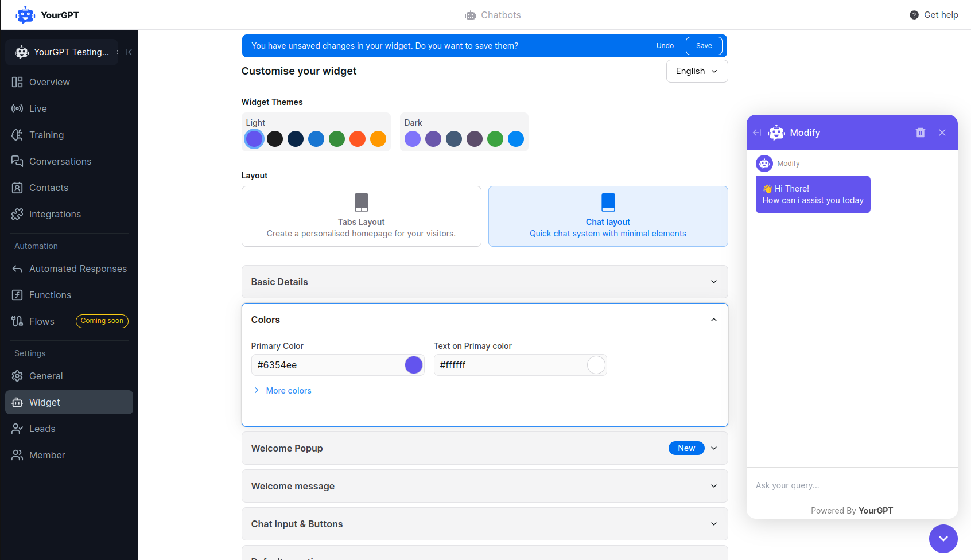The image size is (971, 560).
Task: Click the New badge on Welcome Popup
Action: coord(686,448)
